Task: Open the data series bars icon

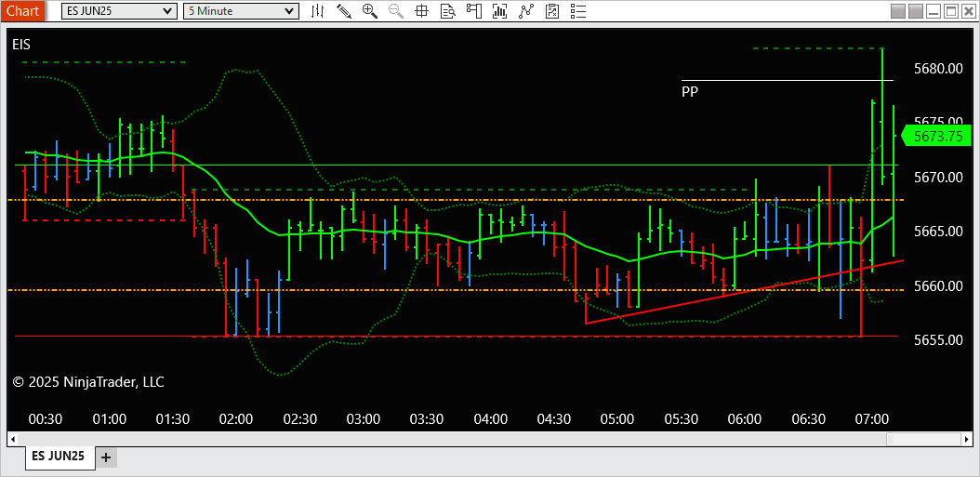Action: pos(499,10)
